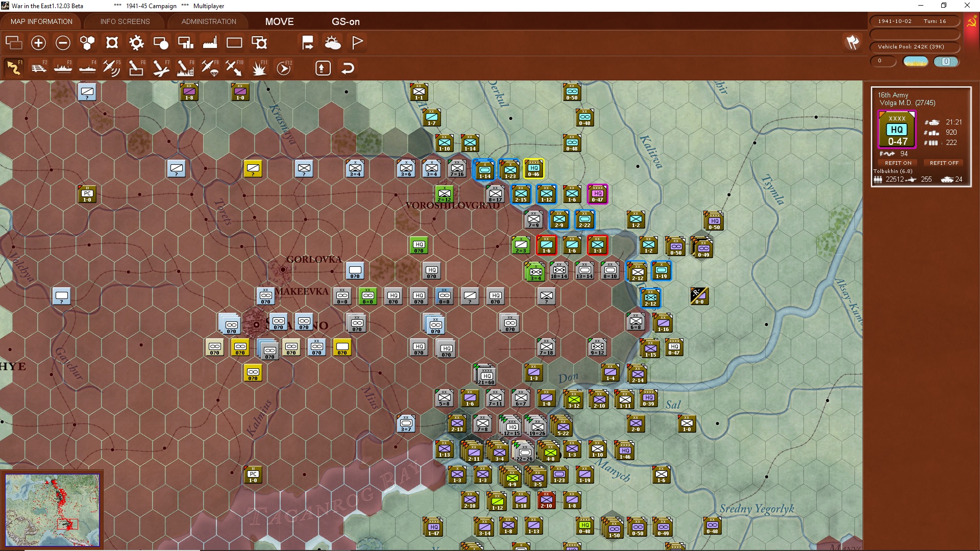Open the MAP INFORMATION tab
The image size is (980, 551).
(x=41, y=21)
